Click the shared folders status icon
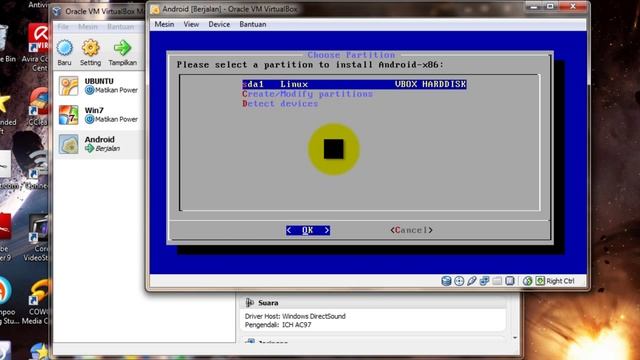 [x=497, y=281]
